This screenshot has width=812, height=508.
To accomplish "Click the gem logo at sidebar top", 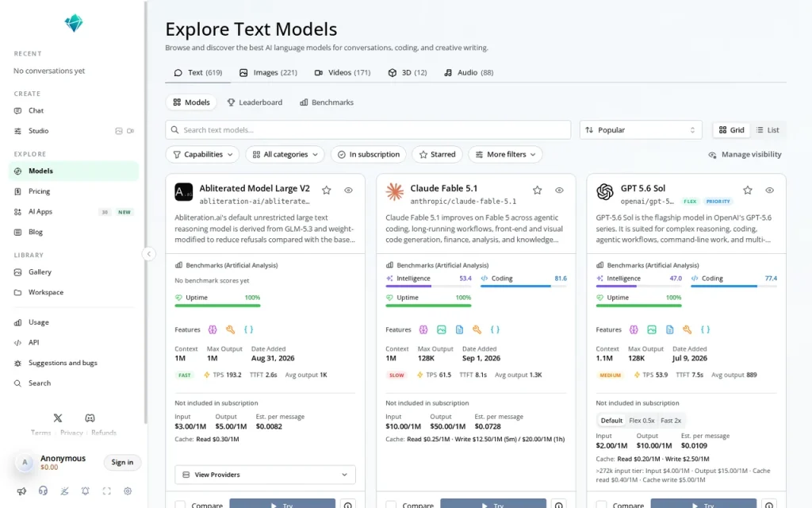I will click(x=74, y=23).
